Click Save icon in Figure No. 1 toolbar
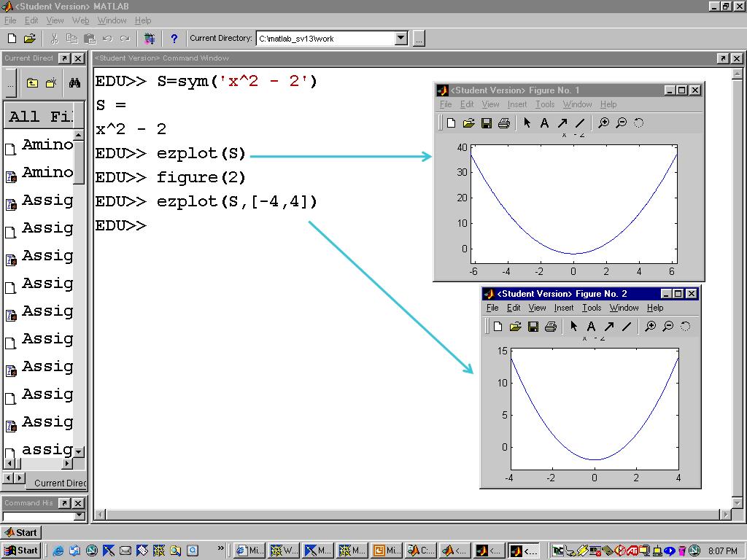Image resolution: width=747 pixels, height=560 pixels. click(487, 123)
